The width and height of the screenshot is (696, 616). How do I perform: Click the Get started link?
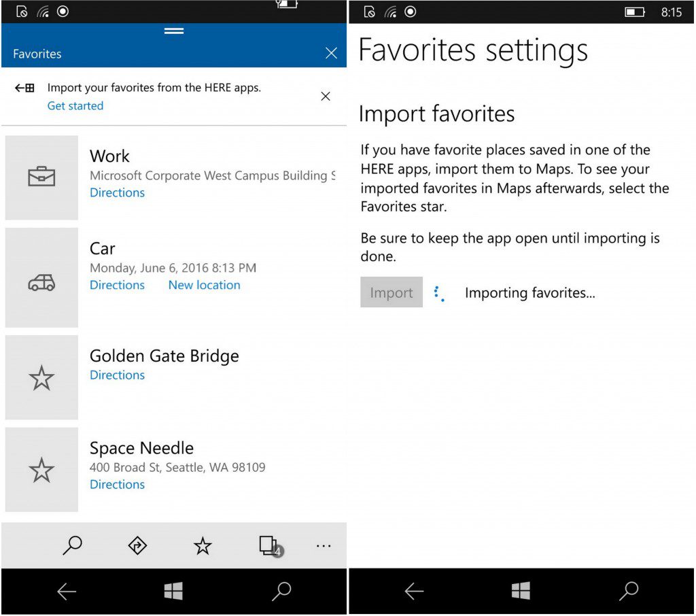click(75, 105)
